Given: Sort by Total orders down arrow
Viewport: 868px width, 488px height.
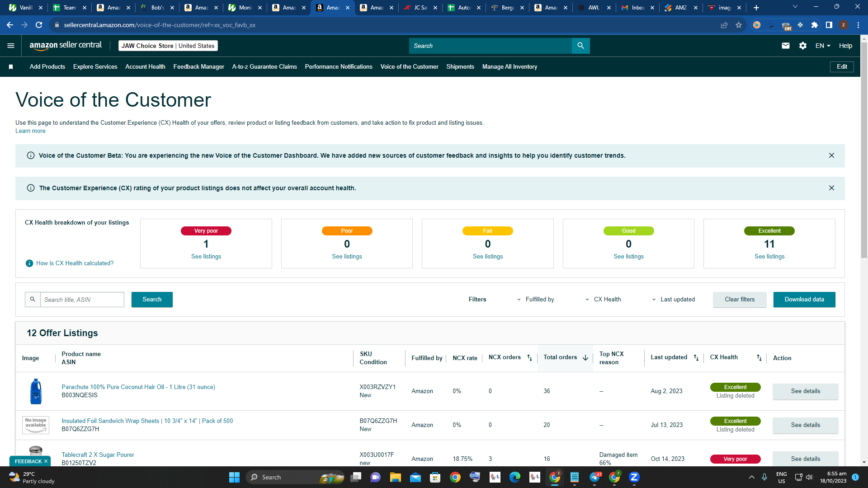Looking at the screenshot, I should [x=585, y=358].
